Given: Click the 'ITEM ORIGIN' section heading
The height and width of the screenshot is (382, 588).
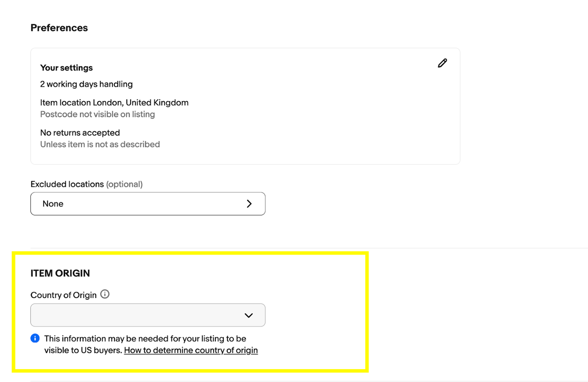Looking at the screenshot, I should [60, 273].
